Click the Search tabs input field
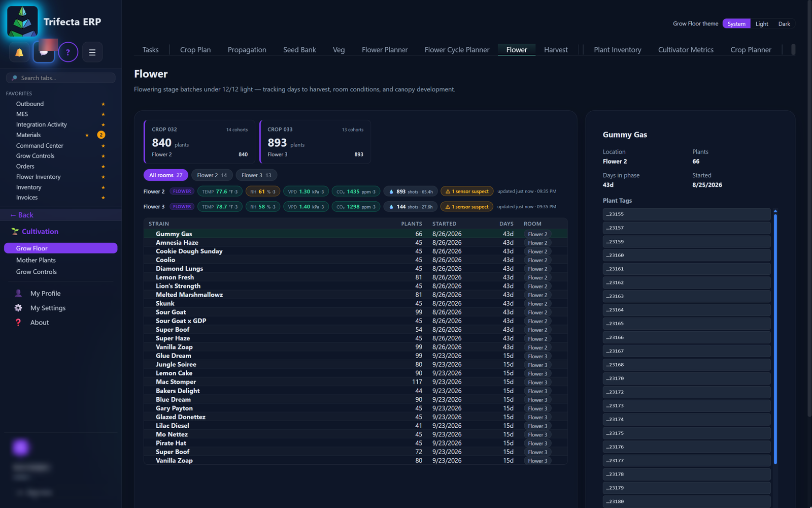 [61, 78]
